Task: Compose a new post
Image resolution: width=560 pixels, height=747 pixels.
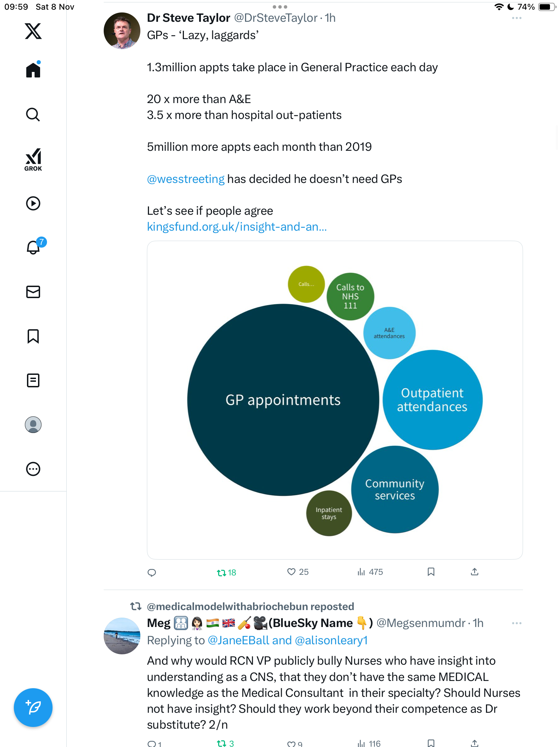Action: (33, 708)
